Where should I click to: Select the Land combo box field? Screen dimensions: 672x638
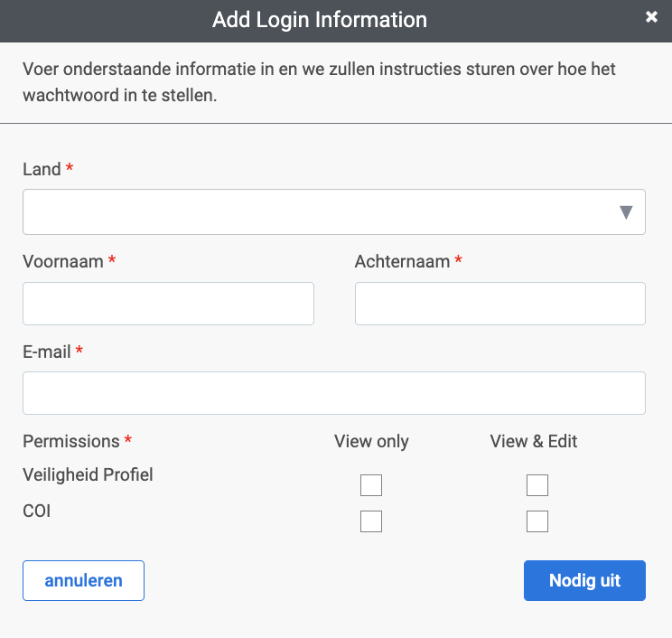(334, 211)
